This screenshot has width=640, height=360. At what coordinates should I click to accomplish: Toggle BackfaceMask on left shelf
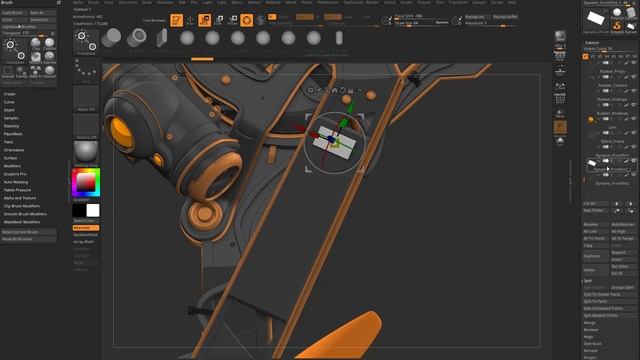pos(86,235)
